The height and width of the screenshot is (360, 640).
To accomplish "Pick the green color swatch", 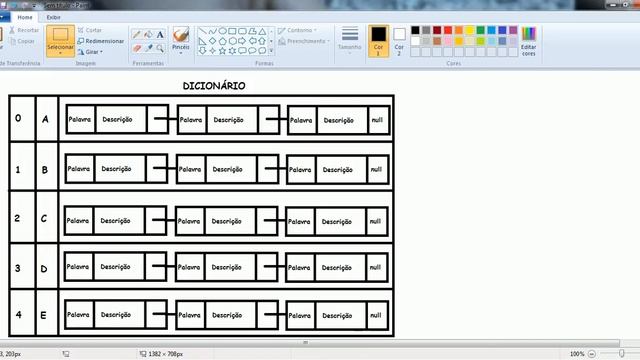I will (x=481, y=30).
